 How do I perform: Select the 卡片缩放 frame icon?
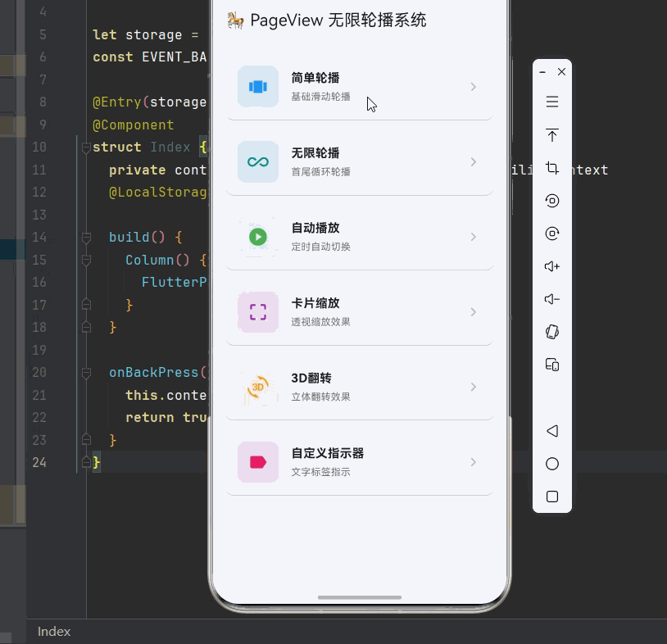click(257, 311)
